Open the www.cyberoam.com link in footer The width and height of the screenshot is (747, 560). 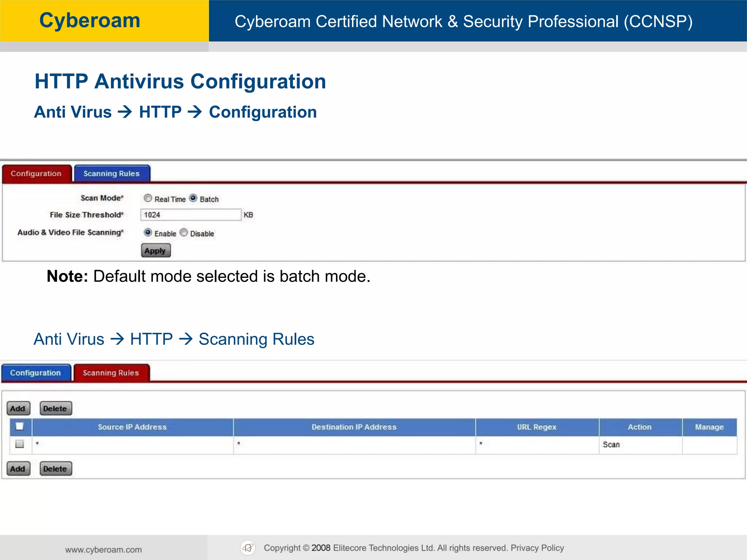(104, 549)
